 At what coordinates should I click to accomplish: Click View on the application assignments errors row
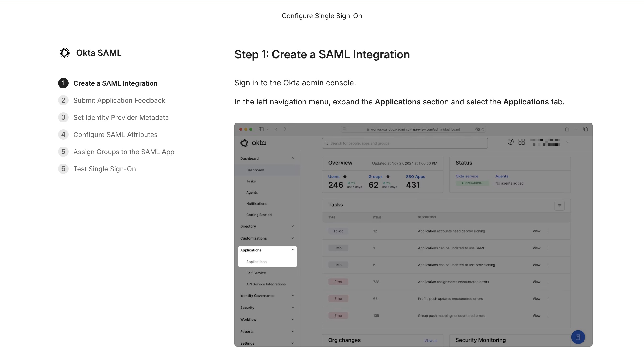(x=537, y=282)
